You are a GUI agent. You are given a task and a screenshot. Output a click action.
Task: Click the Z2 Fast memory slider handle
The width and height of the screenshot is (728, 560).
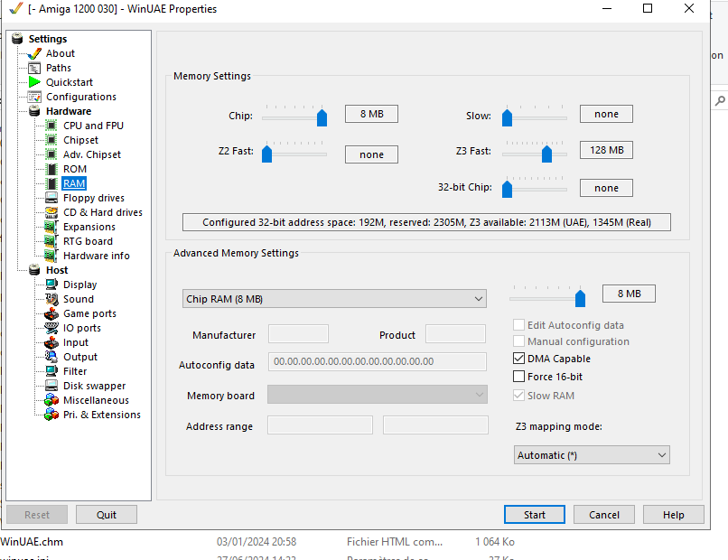pyautogui.click(x=267, y=154)
